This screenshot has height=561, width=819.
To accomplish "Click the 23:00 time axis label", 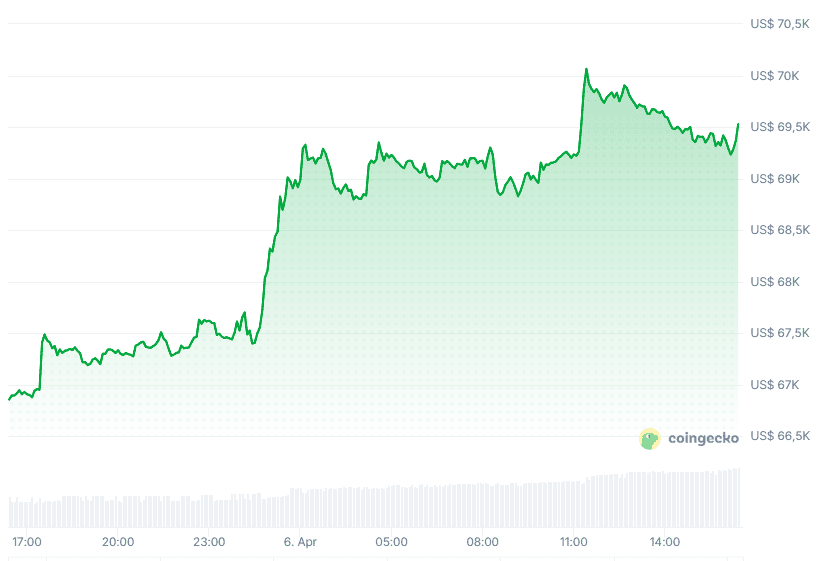I will (x=209, y=542).
